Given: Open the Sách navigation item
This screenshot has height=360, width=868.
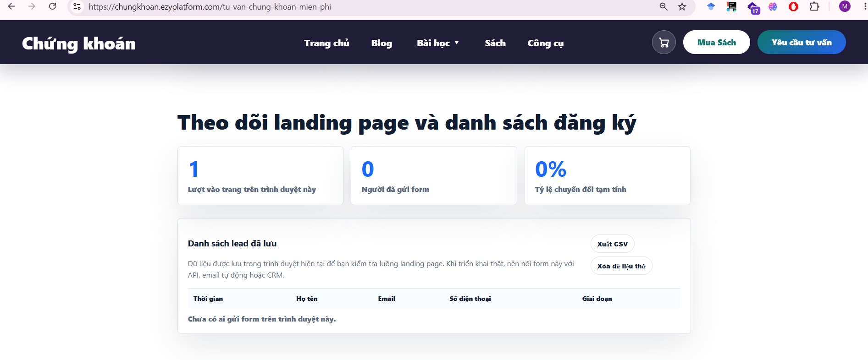Looking at the screenshot, I should [495, 43].
